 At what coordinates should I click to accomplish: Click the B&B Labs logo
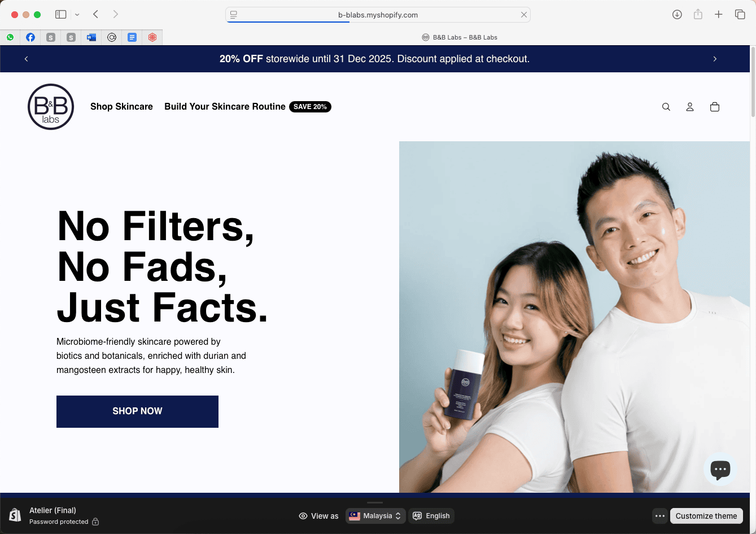[x=51, y=107]
